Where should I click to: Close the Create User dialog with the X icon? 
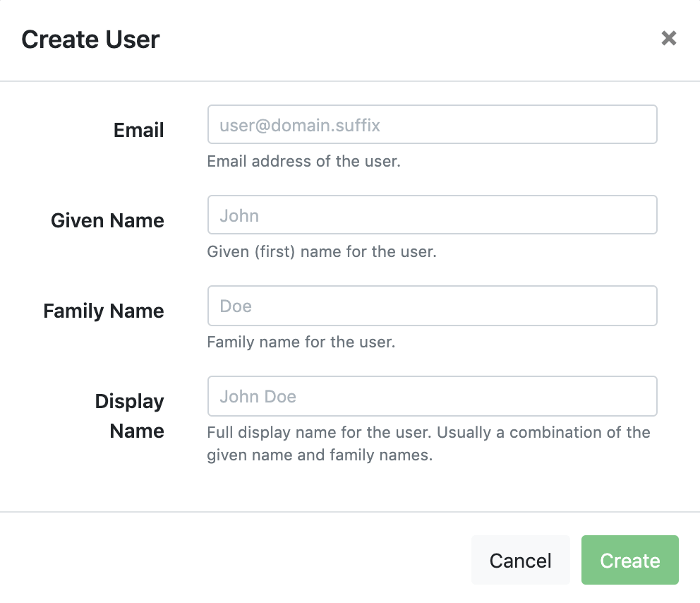pyautogui.click(x=669, y=38)
